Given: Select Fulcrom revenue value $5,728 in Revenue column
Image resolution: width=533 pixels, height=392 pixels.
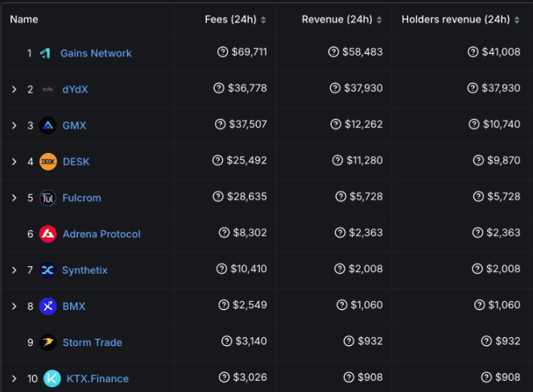Looking at the screenshot, I should click(366, 196).
